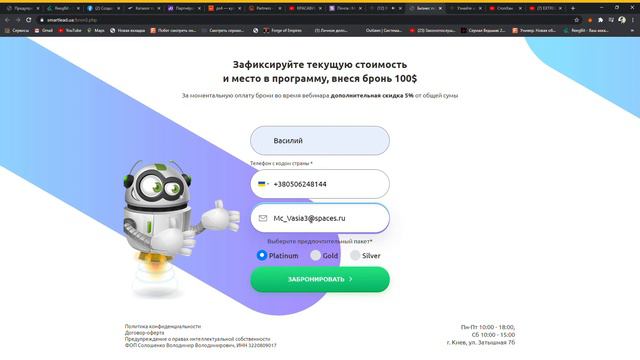The height and width of the screenshot is (360, 640).
Task: Click the ФОП Солошенко footer text
Action: 200,345
